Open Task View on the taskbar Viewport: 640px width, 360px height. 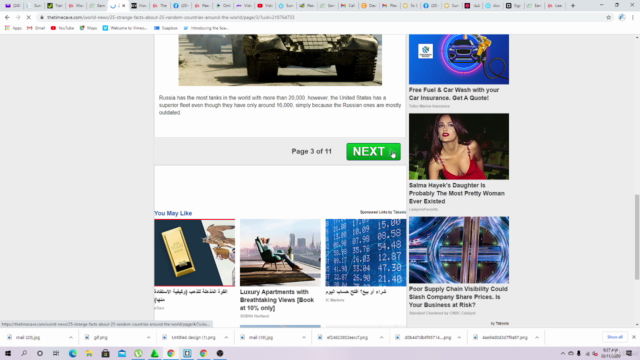[56, 353]
